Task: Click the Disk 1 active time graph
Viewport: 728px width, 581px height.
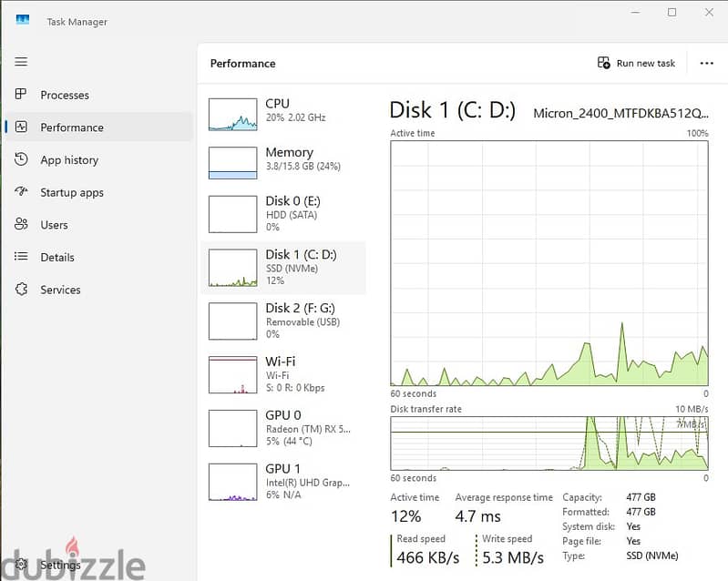Action: click(x=549, y=263)
